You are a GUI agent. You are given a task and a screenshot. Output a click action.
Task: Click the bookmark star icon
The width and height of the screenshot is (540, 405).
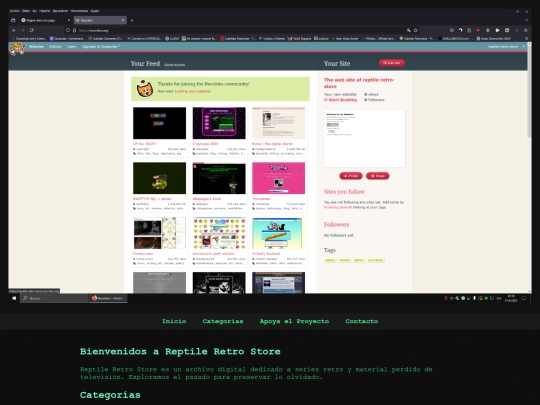click(x=416, y=30)
